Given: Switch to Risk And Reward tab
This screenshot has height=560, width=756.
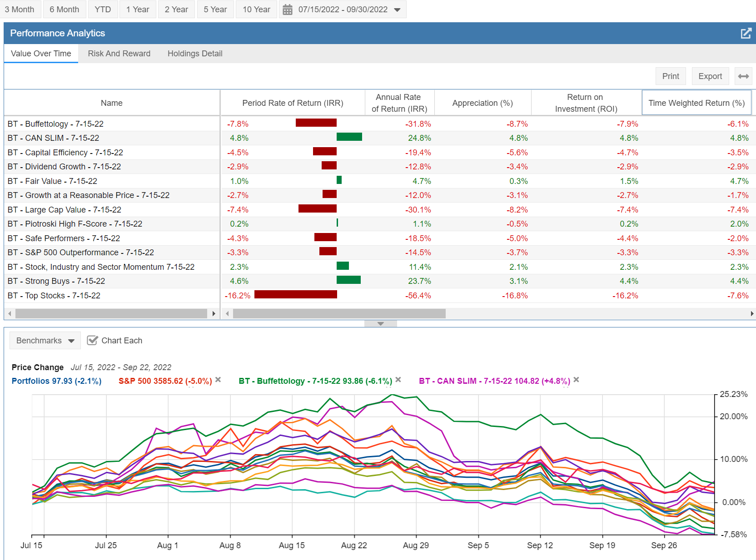Looking at the screenshot, I should [x=119, y=54].
